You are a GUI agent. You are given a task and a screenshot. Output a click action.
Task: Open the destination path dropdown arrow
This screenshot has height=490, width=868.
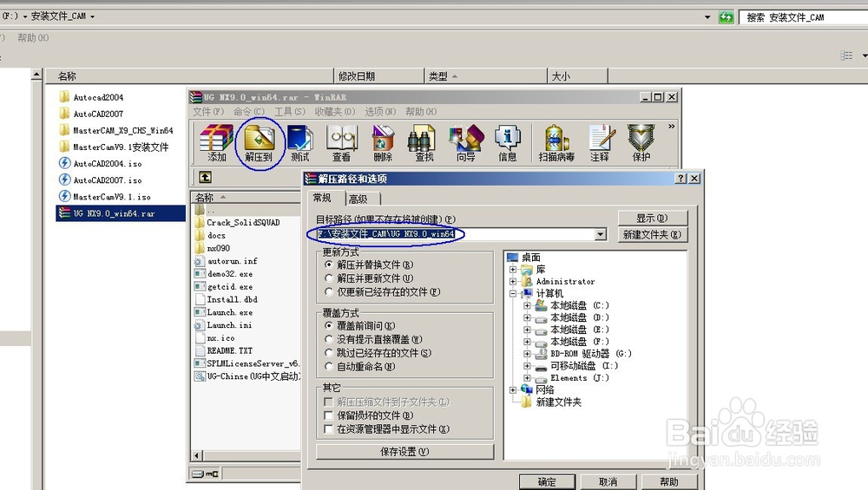601,234
